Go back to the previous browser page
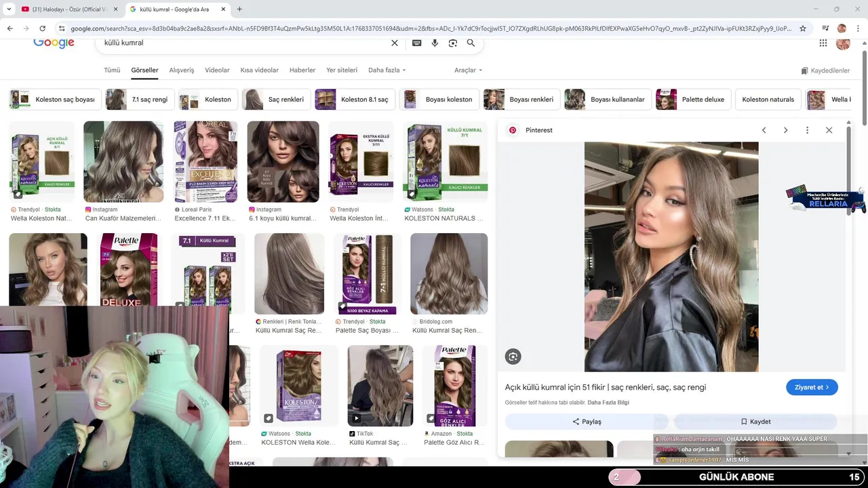The image size is (868, 488). point(9,28)
